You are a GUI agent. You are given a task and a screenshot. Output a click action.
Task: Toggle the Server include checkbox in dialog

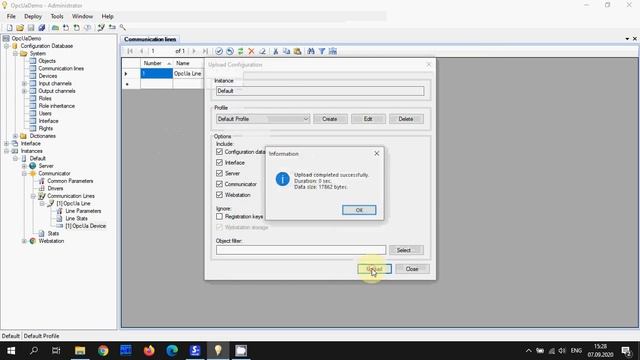point(219,173)
